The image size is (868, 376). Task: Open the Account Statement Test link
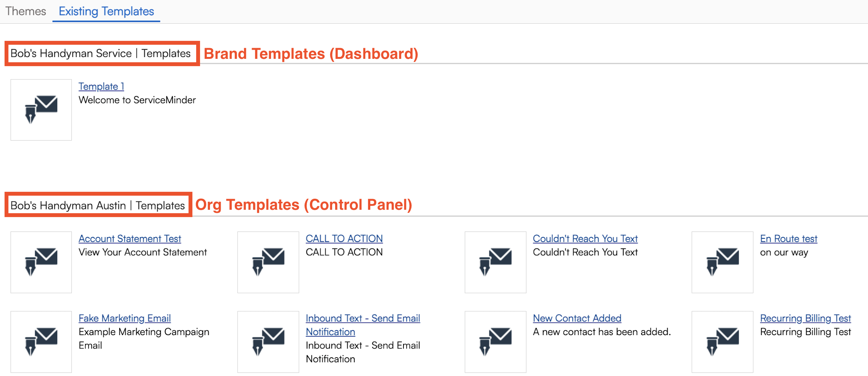pos(130,239)
